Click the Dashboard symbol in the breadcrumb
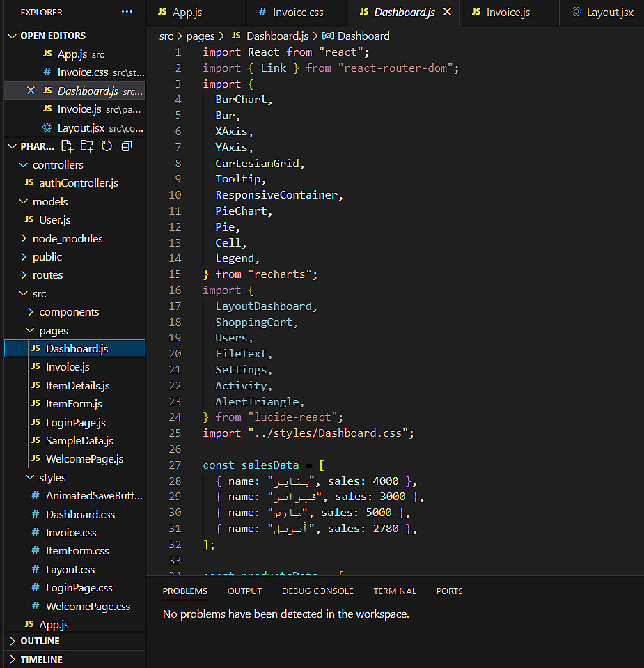 click(x=363, y=36)
